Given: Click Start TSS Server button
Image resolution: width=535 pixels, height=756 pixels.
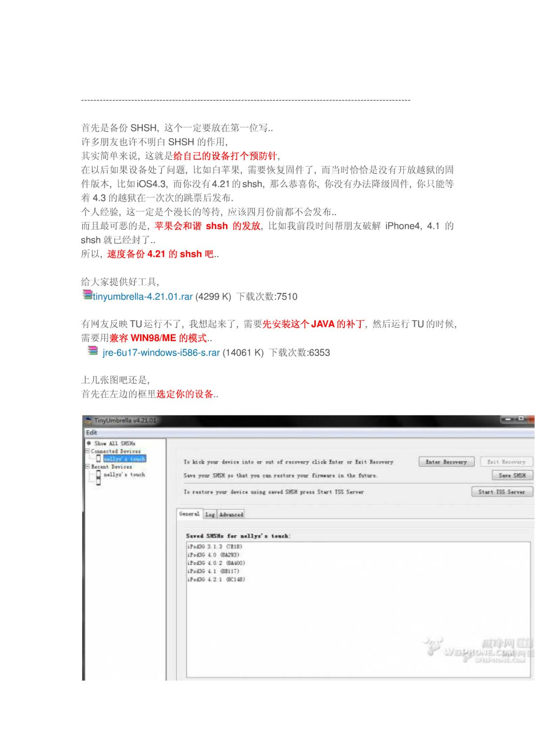Looking at the screenshot, I should [x=502, y=492].
